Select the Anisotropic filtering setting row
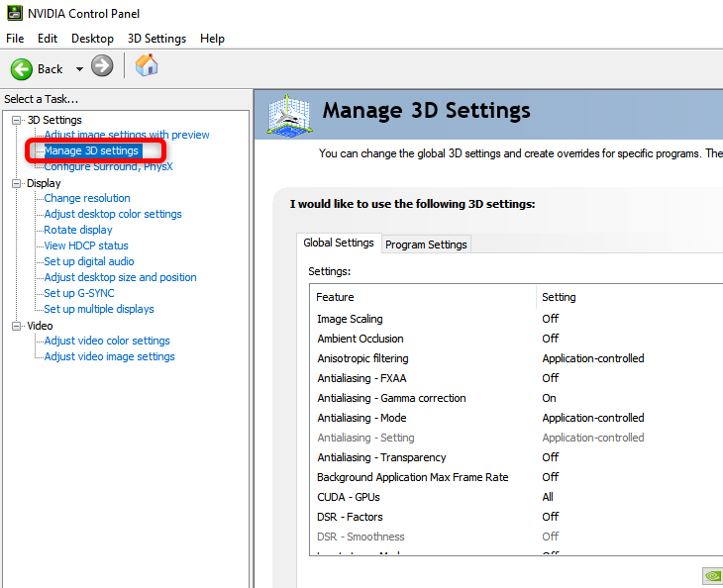The width and height of the screenshot is (723, 588). click(x=362, y=358)
